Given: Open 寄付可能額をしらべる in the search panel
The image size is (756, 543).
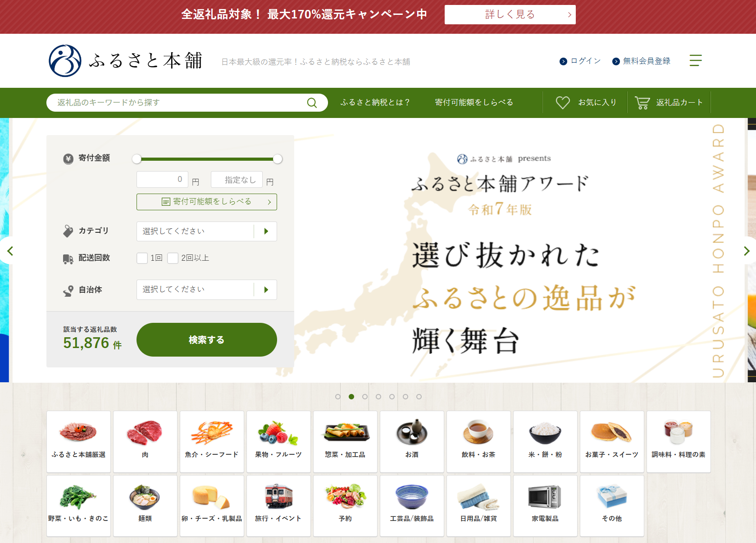Looking at the screenshot, I should [207, 202].
